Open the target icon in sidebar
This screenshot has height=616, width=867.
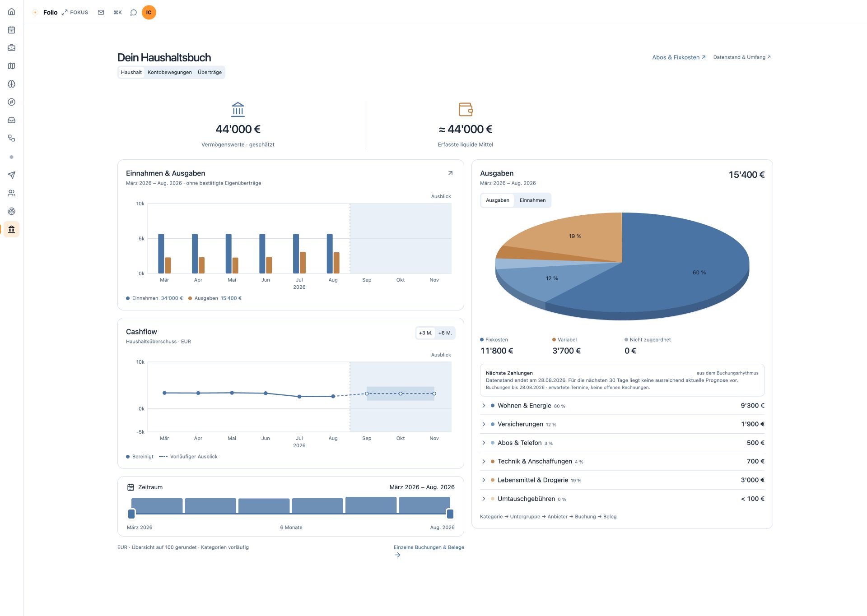click(12, 211)
